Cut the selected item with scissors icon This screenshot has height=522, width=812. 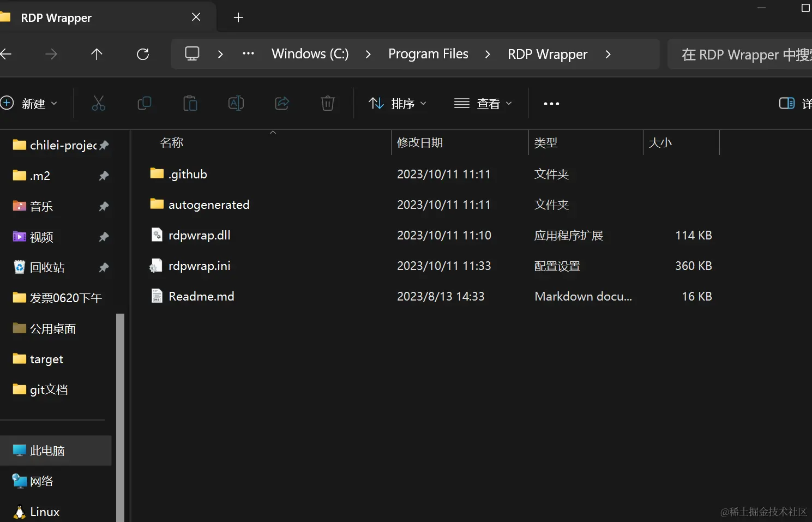point(99,103)
